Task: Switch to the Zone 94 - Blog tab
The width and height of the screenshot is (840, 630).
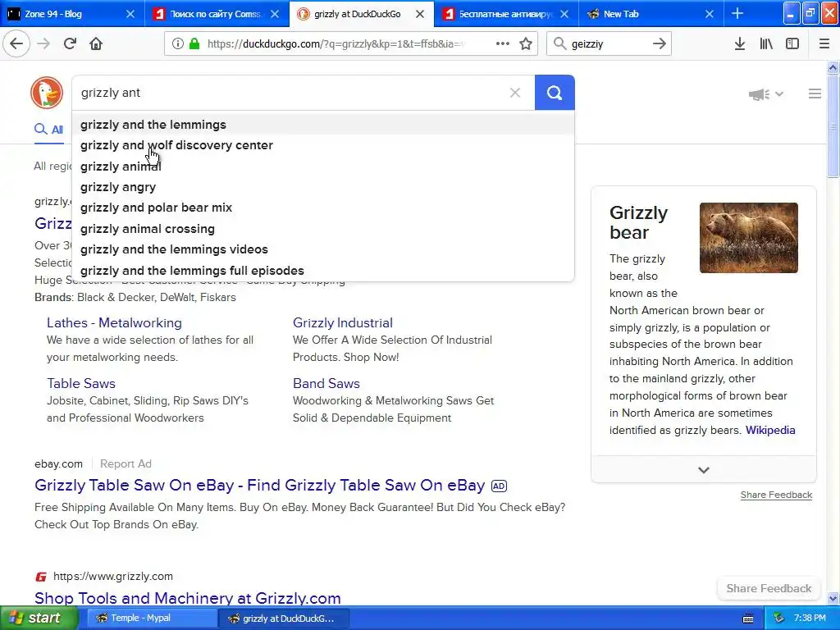Action: tap(72, 14)
